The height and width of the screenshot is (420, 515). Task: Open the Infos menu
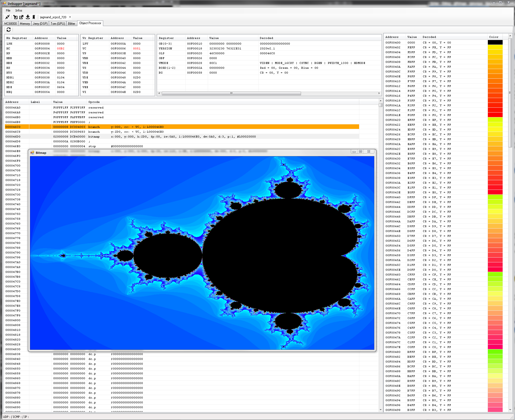[x=19, y=10]
